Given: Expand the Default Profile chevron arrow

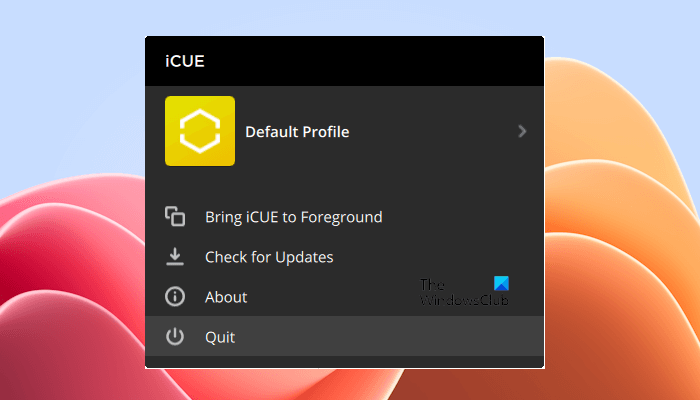Looking at the screenshot, I should (522, 131).
